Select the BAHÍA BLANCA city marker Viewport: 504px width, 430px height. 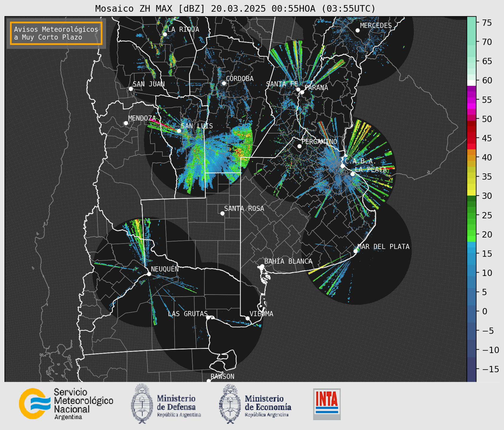[x=262, y=266]
